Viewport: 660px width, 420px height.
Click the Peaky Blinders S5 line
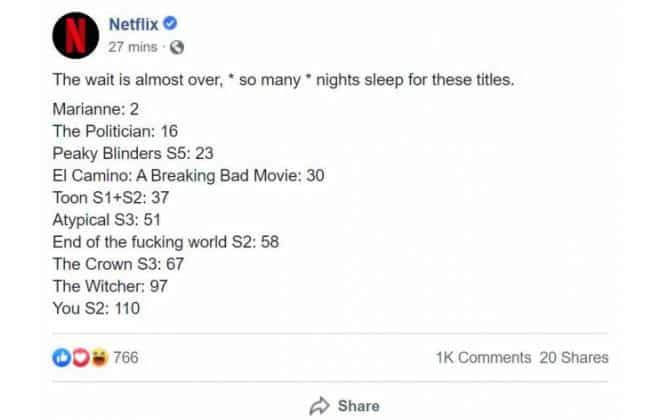coord(133,154)
